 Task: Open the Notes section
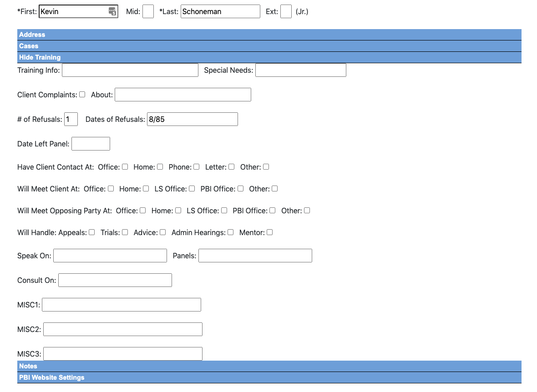[x=28, y=366]
